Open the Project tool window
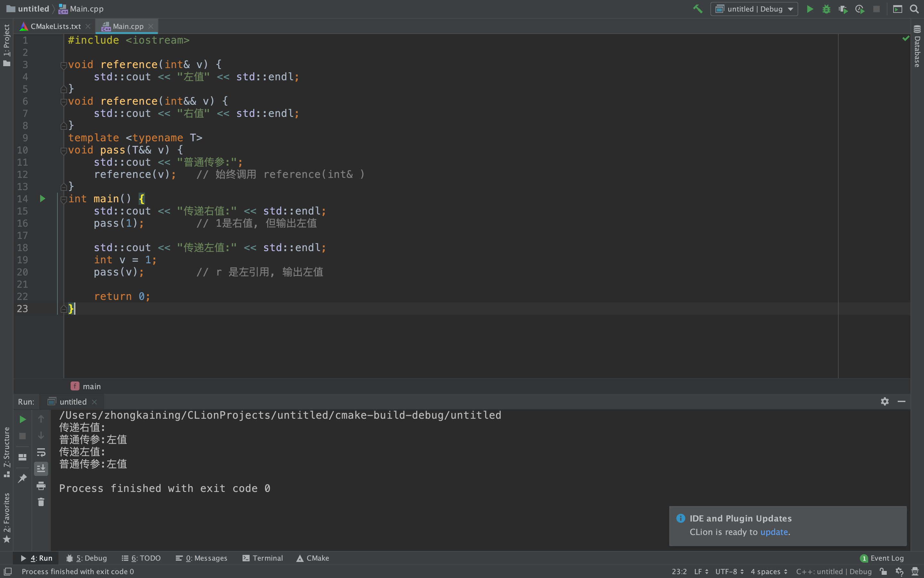This screenshot has width=924, height=578. tap(6, 45)
